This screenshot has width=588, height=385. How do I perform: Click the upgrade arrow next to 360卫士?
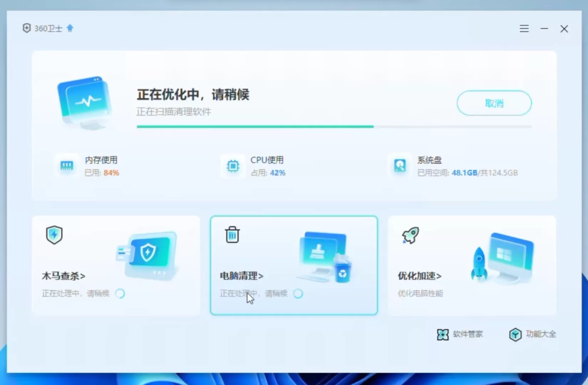pos(70,28)
